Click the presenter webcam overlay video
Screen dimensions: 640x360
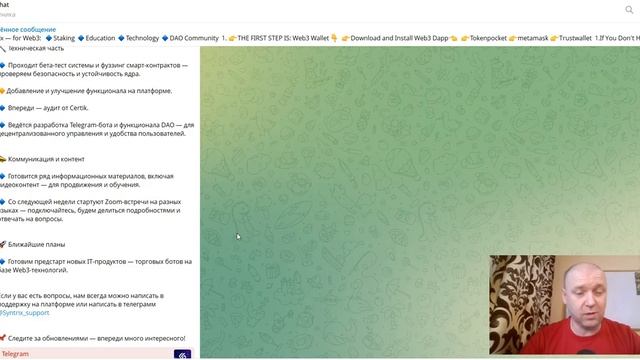tap(564, 304)
